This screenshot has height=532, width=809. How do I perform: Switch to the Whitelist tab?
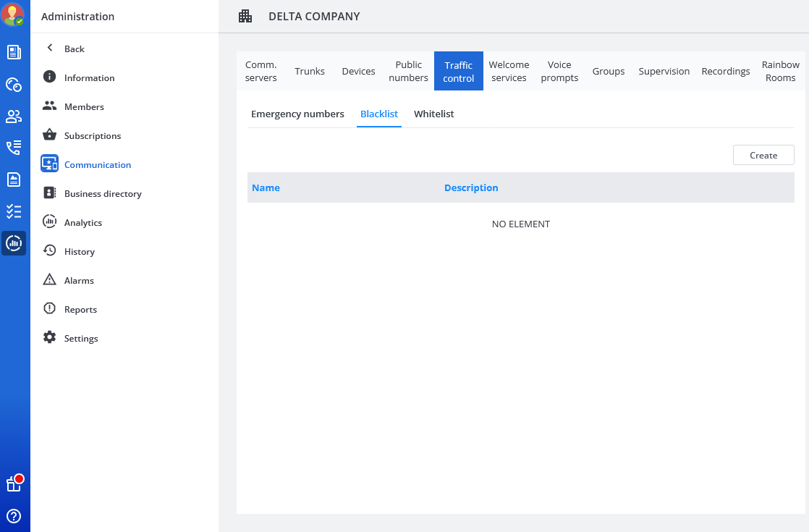click(433, 114)
